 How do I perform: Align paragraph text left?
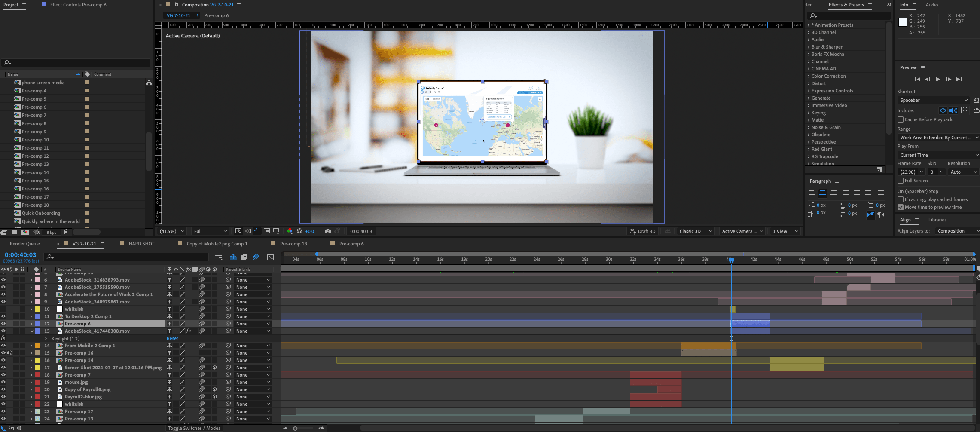(x=812, y=193)
